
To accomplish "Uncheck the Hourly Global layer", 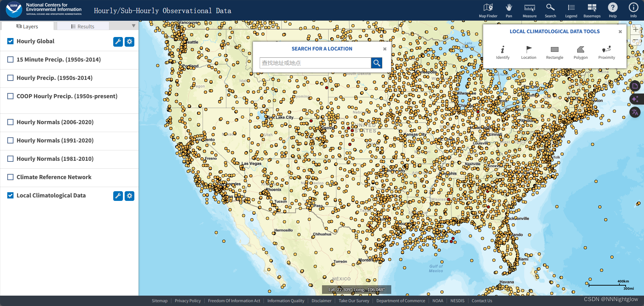I will pos(10,41).
